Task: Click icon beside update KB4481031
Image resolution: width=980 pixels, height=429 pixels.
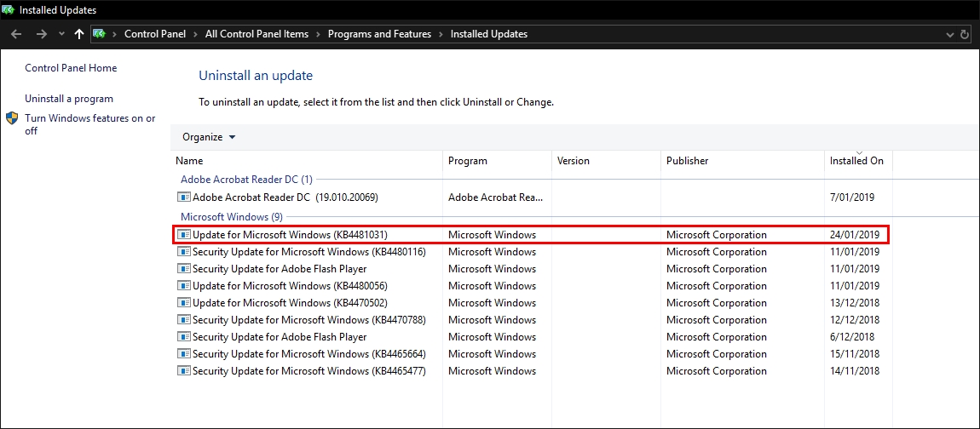Action: coord(184,236)
